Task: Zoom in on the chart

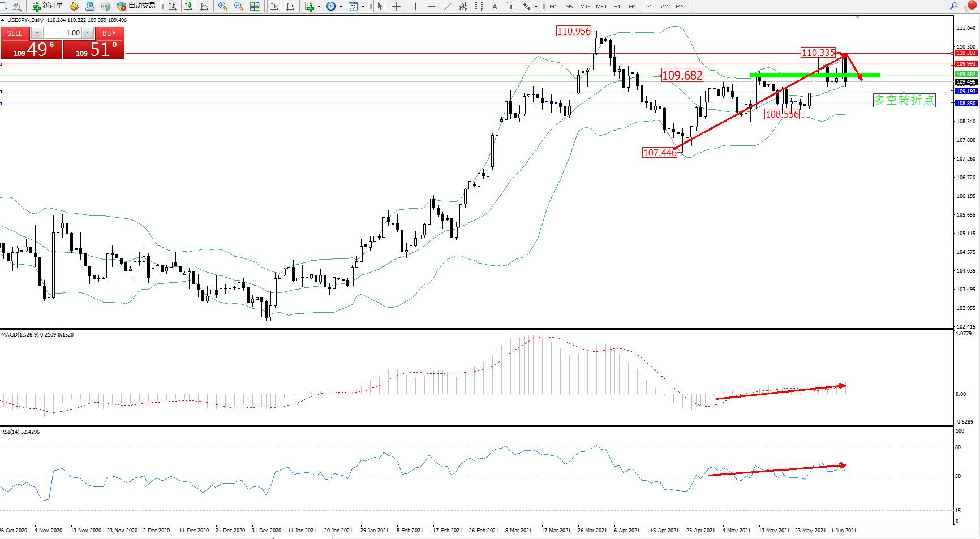Action: [223, 6]
